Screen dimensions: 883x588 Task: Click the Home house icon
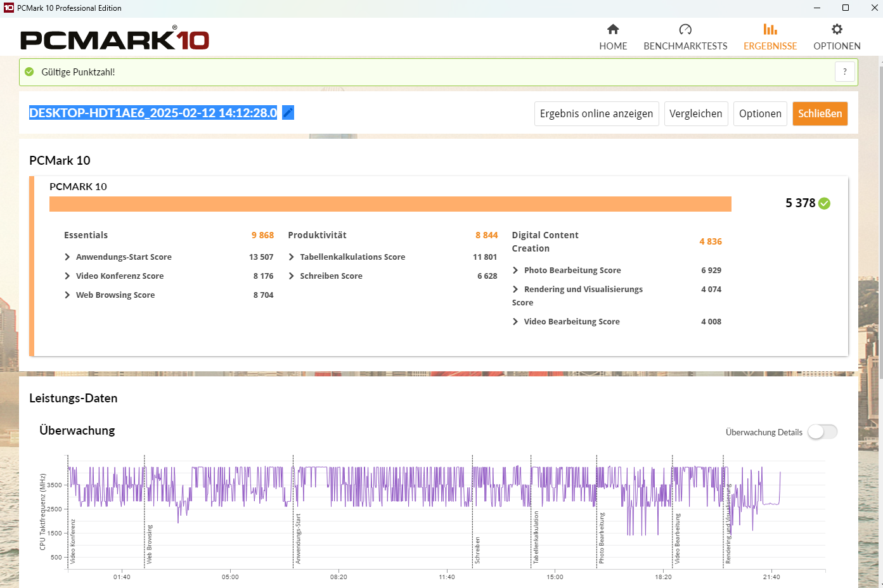[613, 29]
